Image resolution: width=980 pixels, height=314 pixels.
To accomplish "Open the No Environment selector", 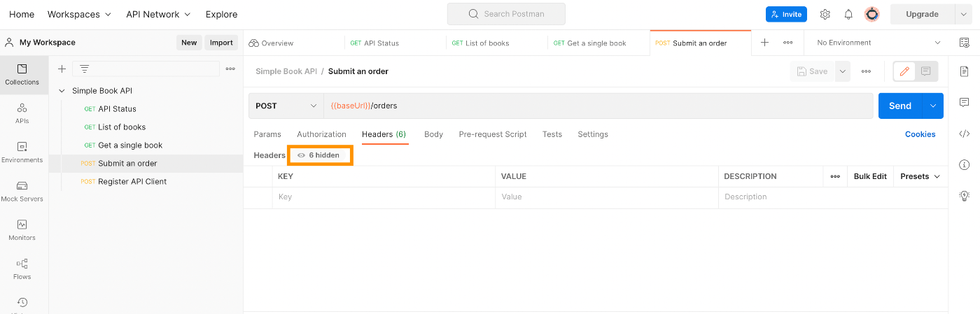I will (878, 43).
